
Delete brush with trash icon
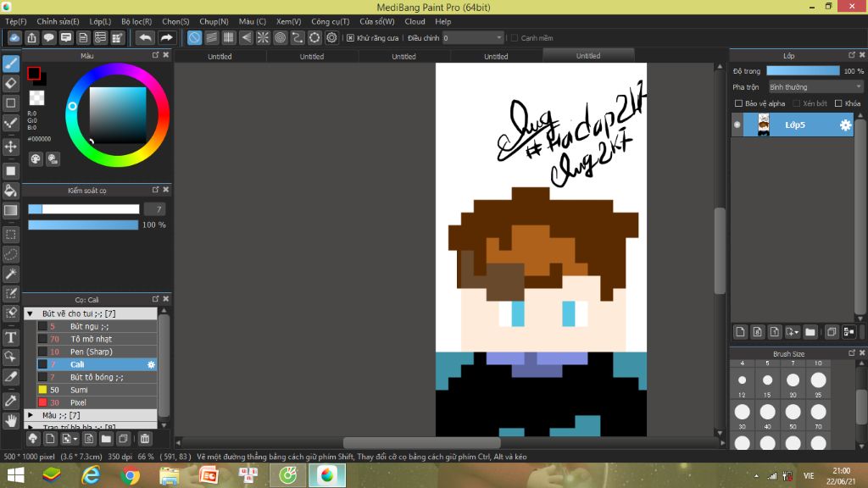144,439
